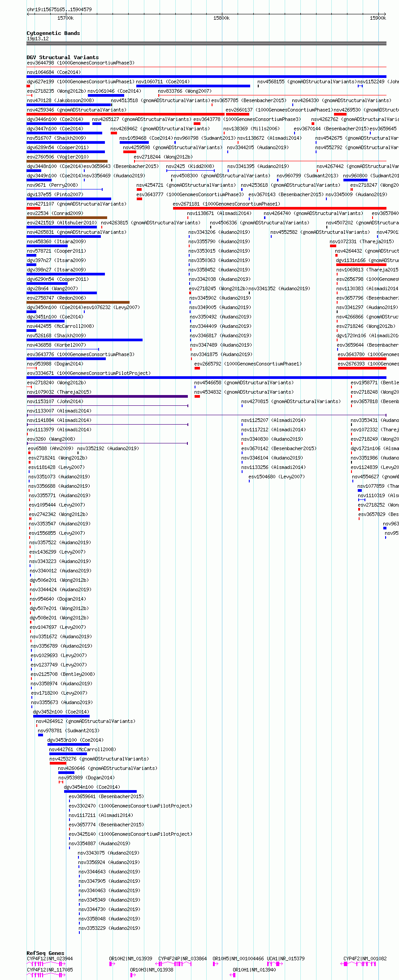The image size is (399, 980).
Task: Select nsv1133007 (Alsmadi2014) variant label
Action: point(59,411)
